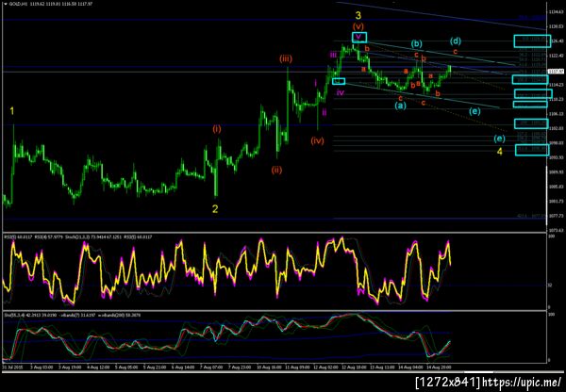
Task: Open the GOLD,H1 chart title dropdown arrow
Action: pos(5,4)
